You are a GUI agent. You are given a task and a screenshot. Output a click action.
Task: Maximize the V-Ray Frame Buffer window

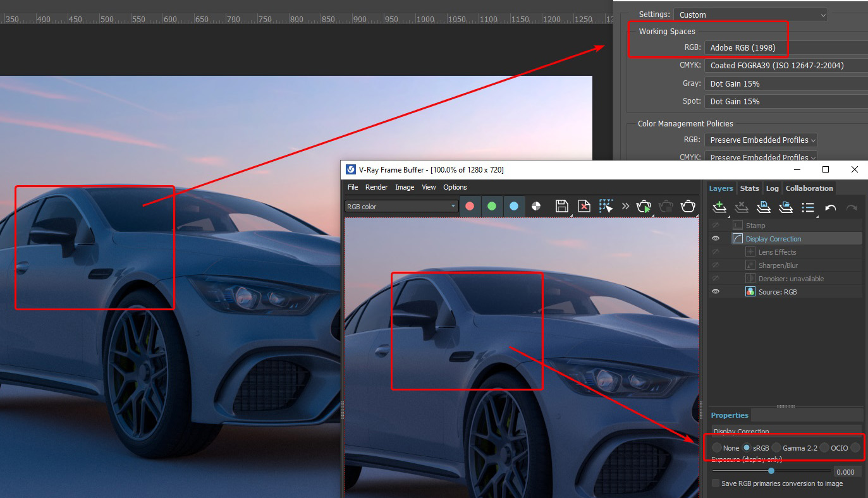[x=826, y=169]
